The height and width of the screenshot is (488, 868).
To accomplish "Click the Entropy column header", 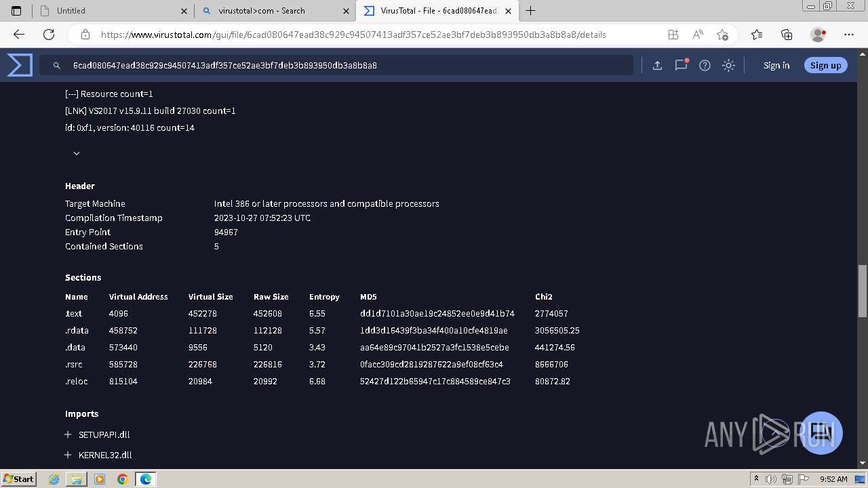I will 324,297.
